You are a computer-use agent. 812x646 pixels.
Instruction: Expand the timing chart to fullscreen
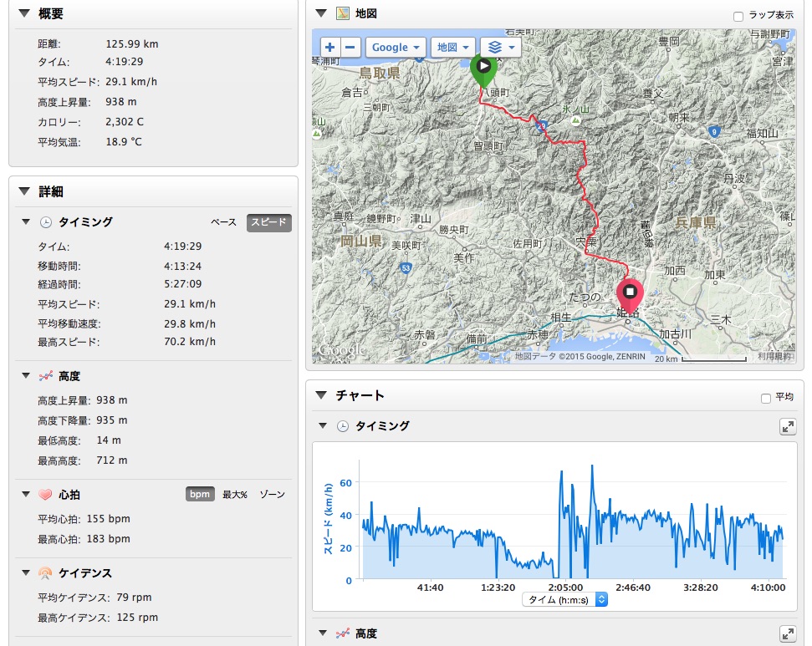point(787,426)
